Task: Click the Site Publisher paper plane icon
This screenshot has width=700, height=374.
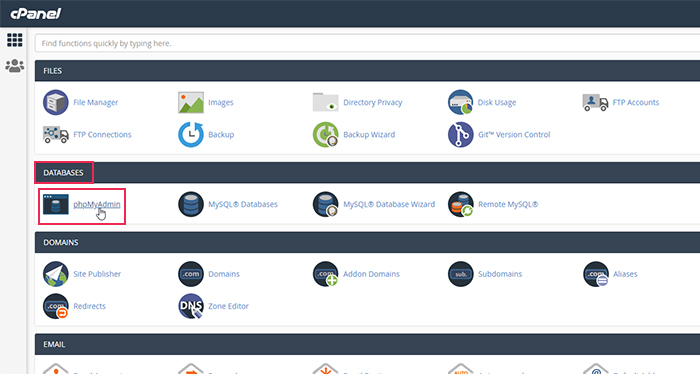Action: pos(56,274)
